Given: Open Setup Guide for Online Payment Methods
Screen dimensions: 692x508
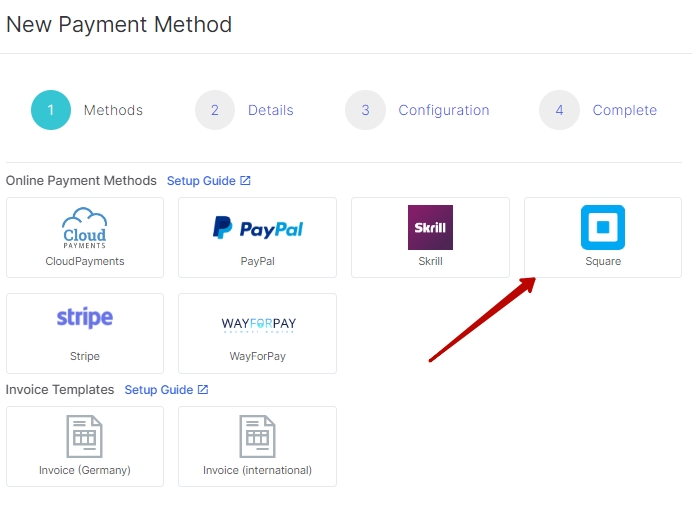Looking at the screenshot, I should (201, 181).
